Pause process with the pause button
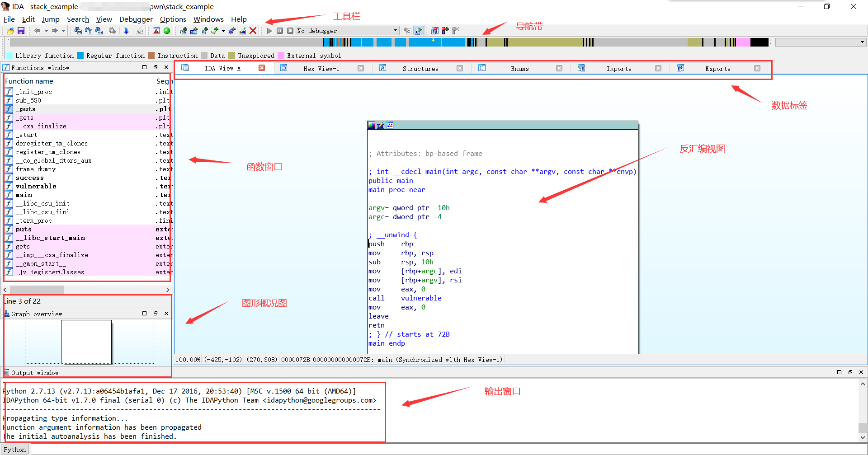Image resolution: width=868 pixels, height=455 pixels. [280, 31]
